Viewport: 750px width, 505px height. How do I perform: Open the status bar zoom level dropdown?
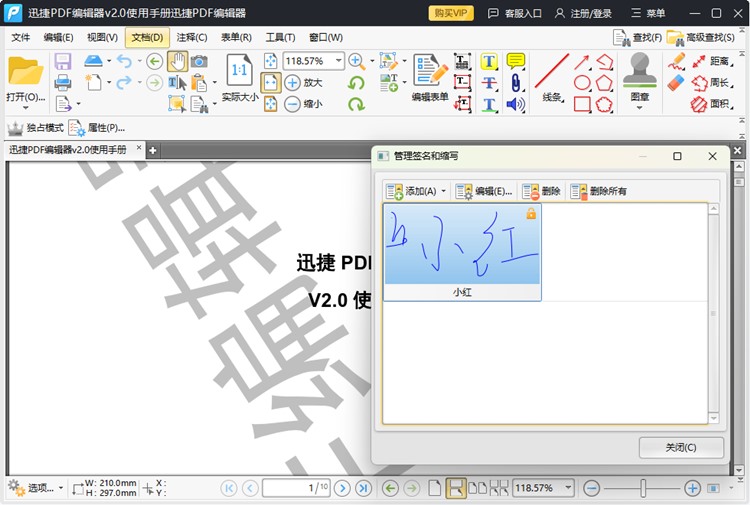click(568, 488)
